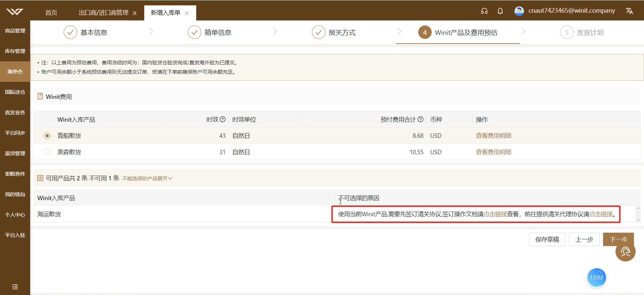Close the 出口商/进口商管理 tab

(x=135, y=13)
